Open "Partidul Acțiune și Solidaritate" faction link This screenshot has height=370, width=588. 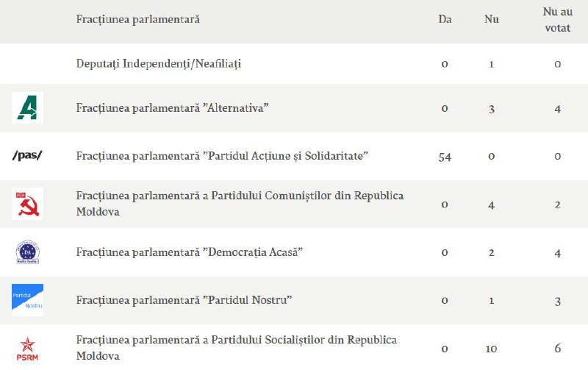pyautogui.click(x=222, y=156)
